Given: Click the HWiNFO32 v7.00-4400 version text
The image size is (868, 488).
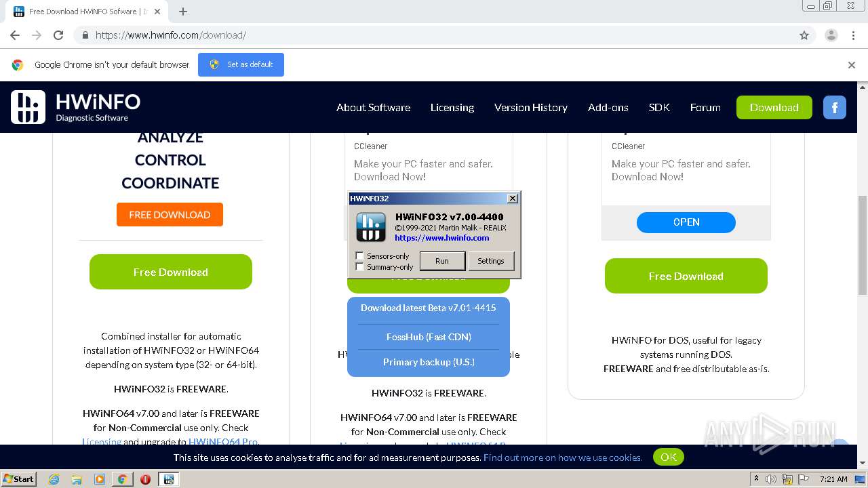Looking at the screenshot, I should 449,217.
